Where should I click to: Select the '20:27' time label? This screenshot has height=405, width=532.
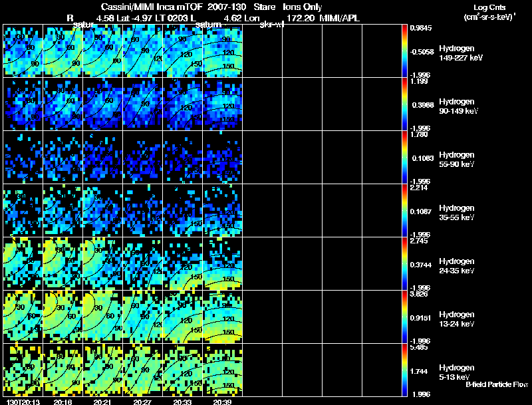click(142, 402)
